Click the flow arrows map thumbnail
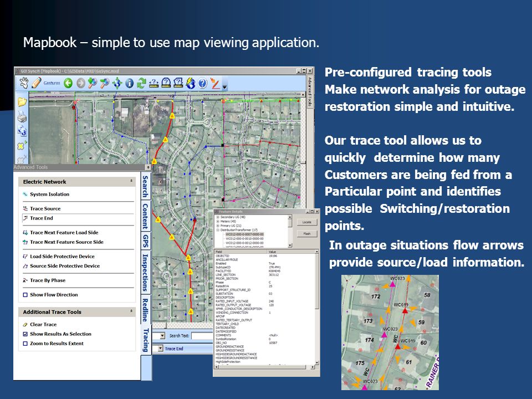The width and height of the screenshot is (532, 399). (390, 332)
